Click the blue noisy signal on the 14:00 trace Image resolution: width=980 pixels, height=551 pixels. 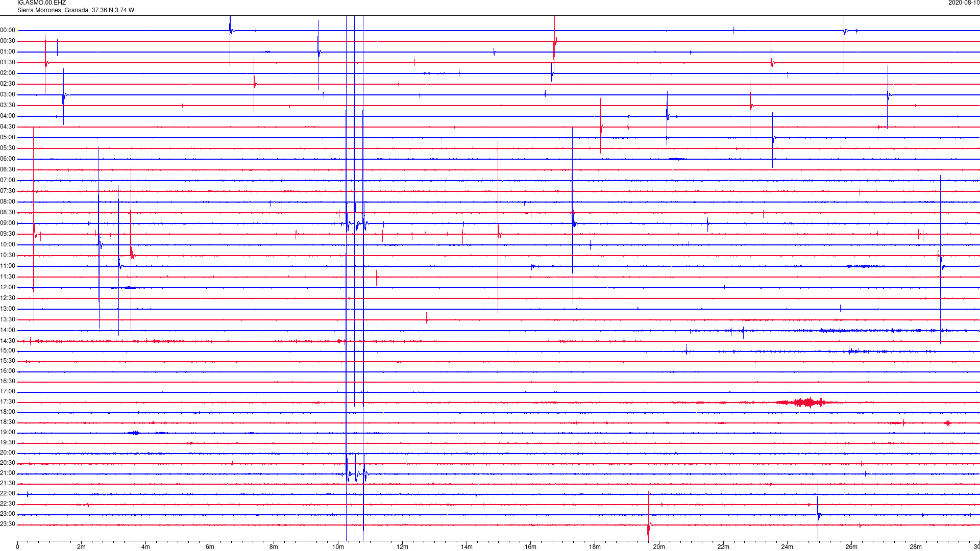pos(868,331)
